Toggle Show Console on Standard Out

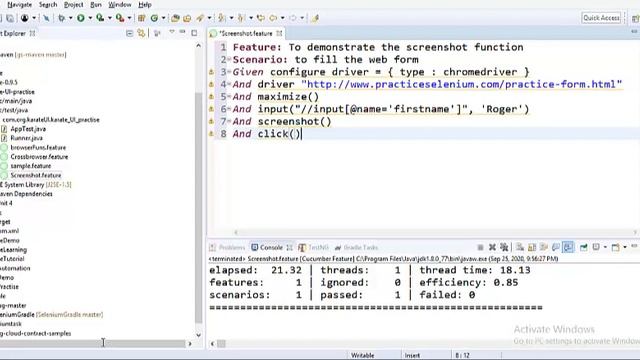(556, 247)
